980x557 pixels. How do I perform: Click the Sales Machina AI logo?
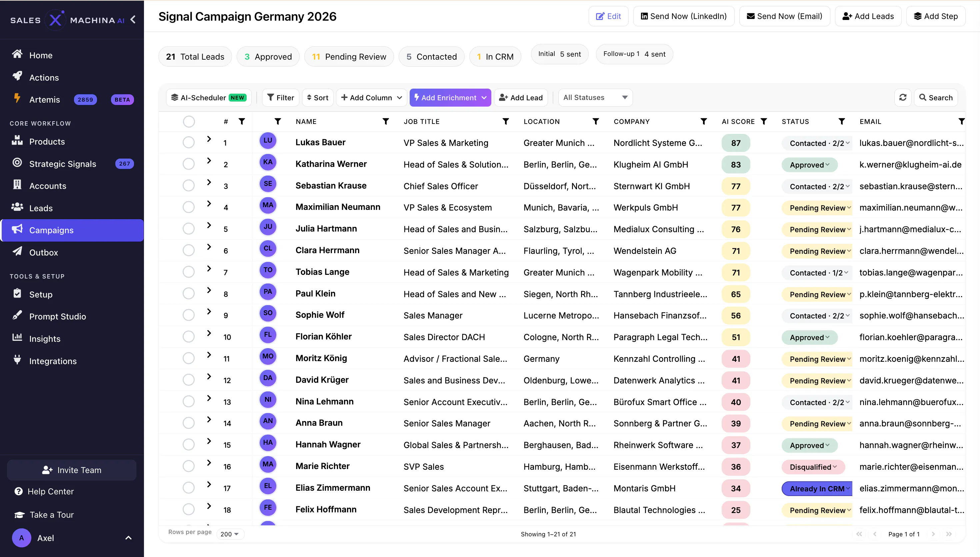tap(67, 20)
